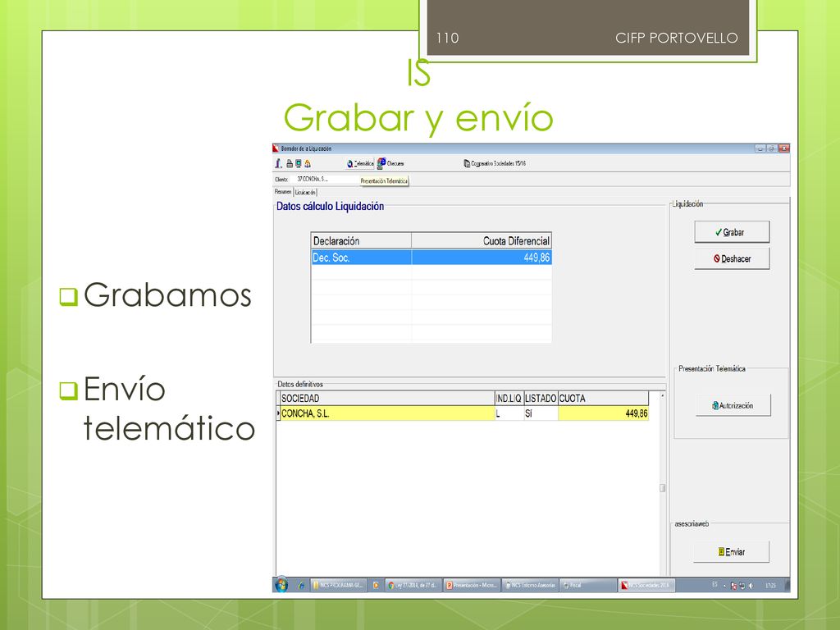Screen dimensions: 840x630
Task: Click the ES language indicator
Action: (714, 585)
